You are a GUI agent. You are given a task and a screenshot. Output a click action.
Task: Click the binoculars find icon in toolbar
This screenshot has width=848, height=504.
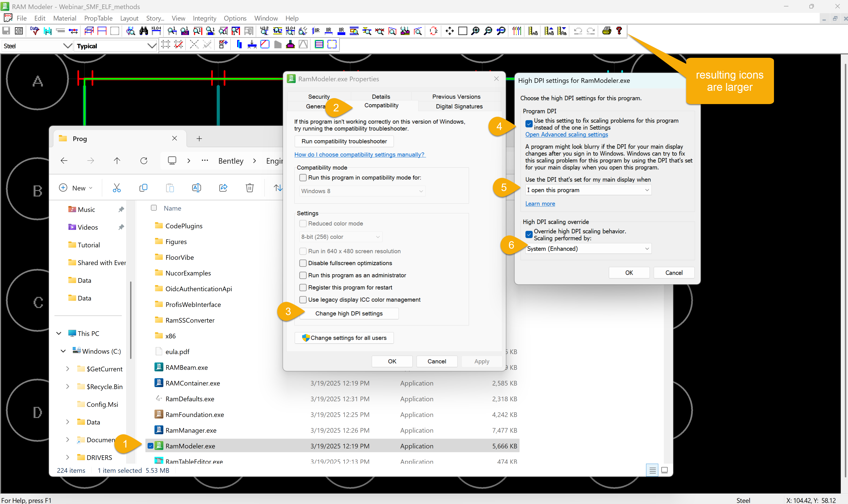pos(143,31)
